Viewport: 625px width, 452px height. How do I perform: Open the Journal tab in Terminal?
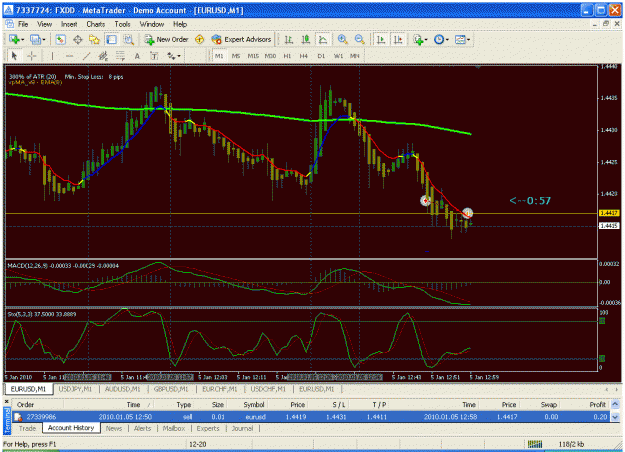click(242, 428)
